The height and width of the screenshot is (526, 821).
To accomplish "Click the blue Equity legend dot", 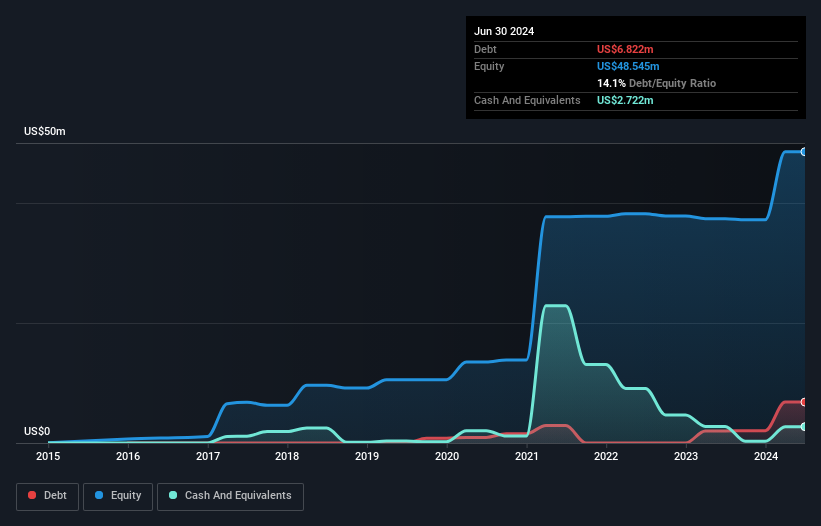I will tap(99, 495).
